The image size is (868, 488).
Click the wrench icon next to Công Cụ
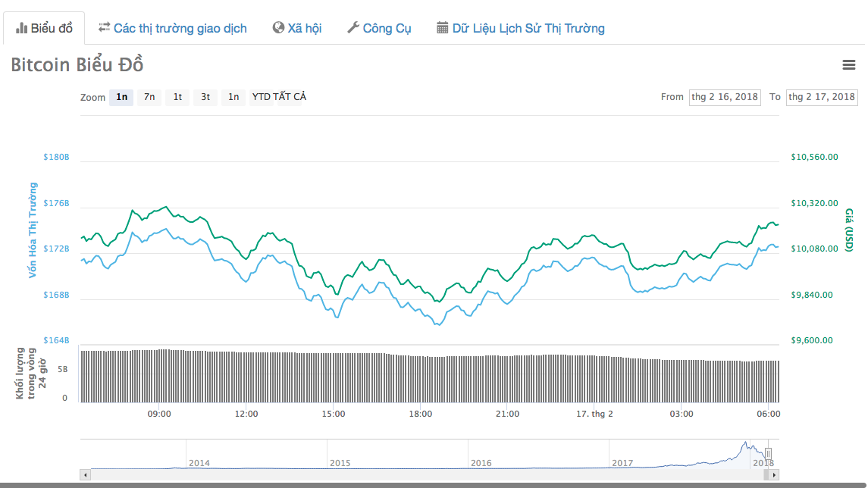(353, 27)
